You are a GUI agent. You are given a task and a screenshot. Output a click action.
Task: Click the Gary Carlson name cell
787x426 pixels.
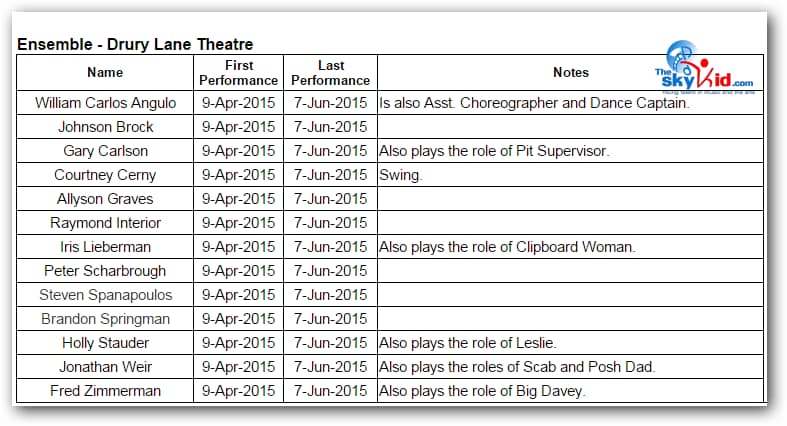tap(105, 151)
